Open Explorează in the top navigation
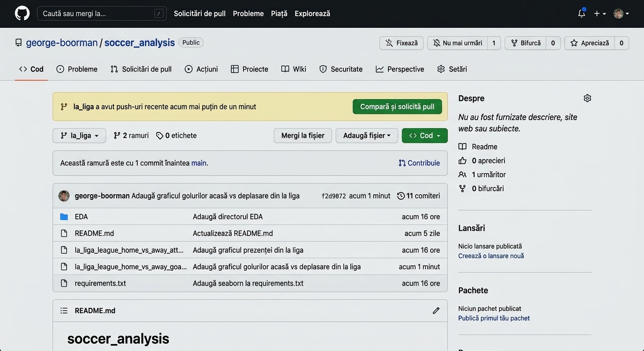 [x=312, y=14]
